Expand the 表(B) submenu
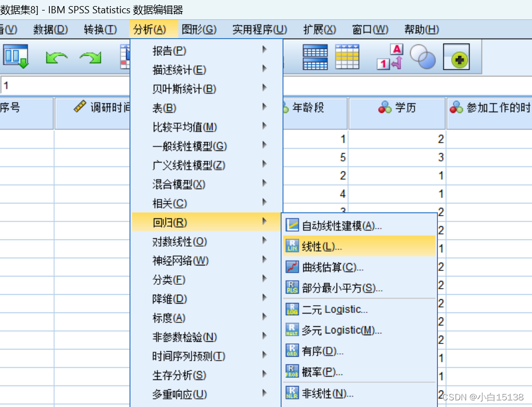This screenshot has width=532, height=407. [206, 108]
